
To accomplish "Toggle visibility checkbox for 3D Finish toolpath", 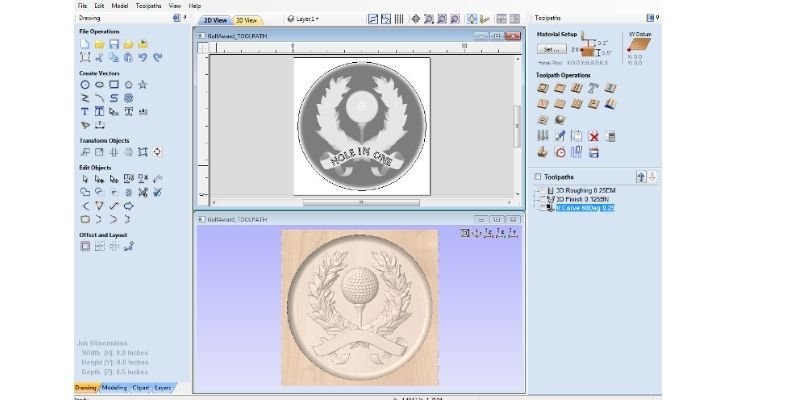I will pyautogui.click(x=542, y=199).
